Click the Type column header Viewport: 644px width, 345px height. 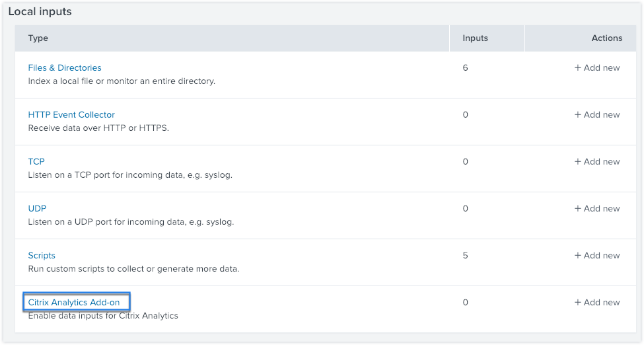38,38
